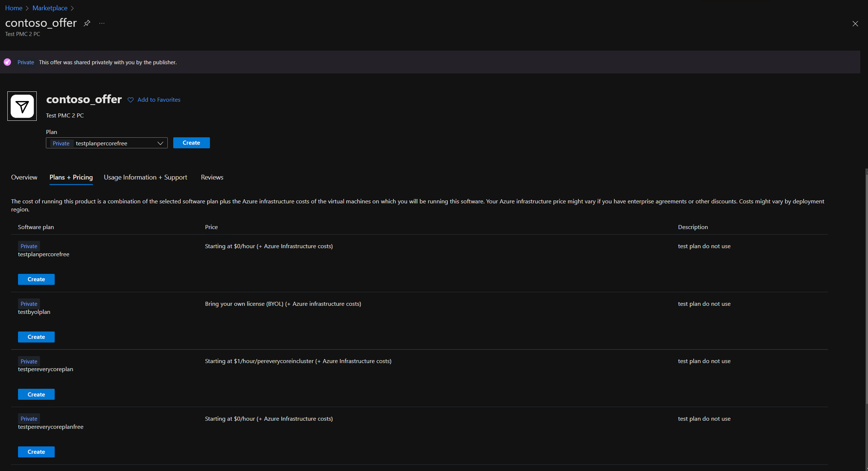This screenshot has height=471, width=868.
Task: Click the Add to Favorites link
Action: click(159, 100)
